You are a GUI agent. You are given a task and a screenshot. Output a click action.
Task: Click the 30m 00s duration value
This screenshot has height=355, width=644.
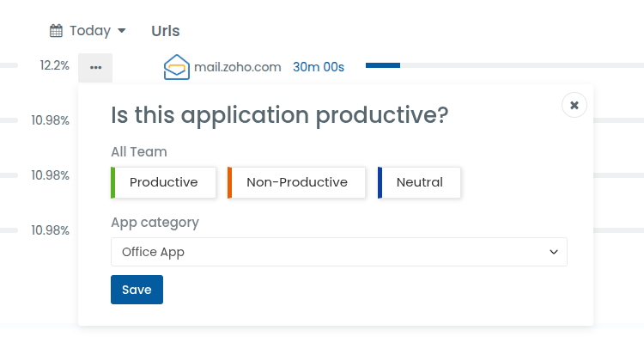319,67
